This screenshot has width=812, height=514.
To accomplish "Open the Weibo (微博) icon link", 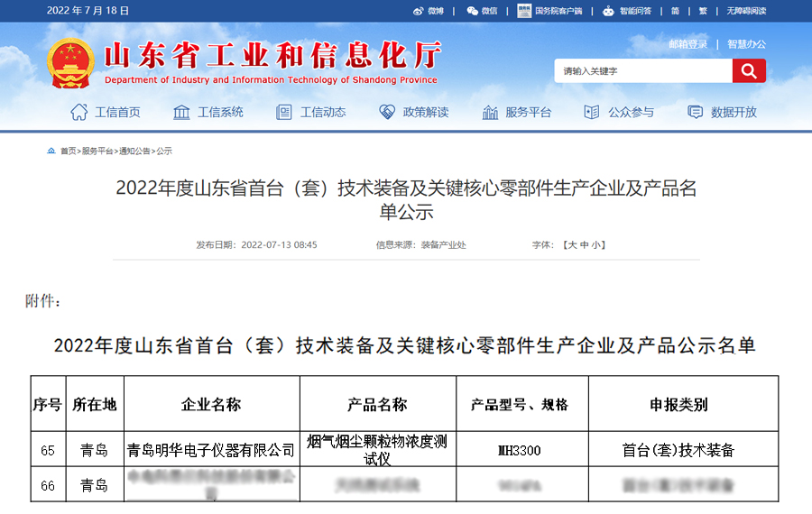I will coord(418,11).
